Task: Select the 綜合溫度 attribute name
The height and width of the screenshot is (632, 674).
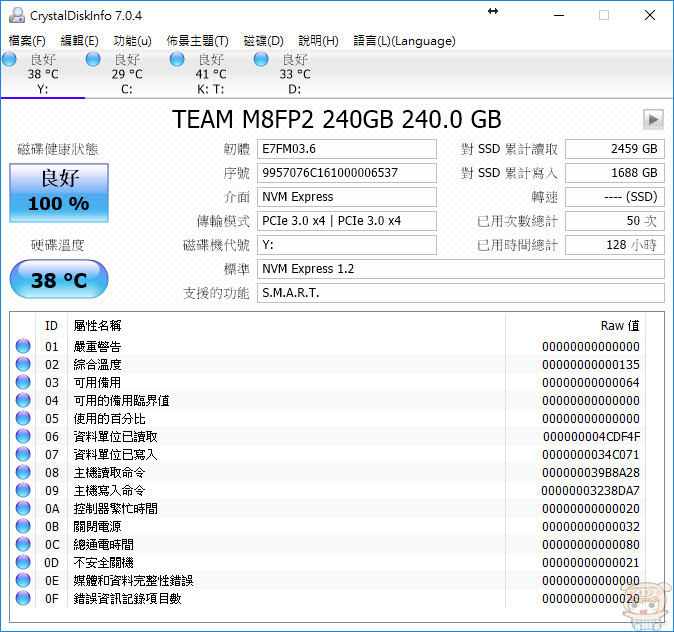Action: (97, 365)
